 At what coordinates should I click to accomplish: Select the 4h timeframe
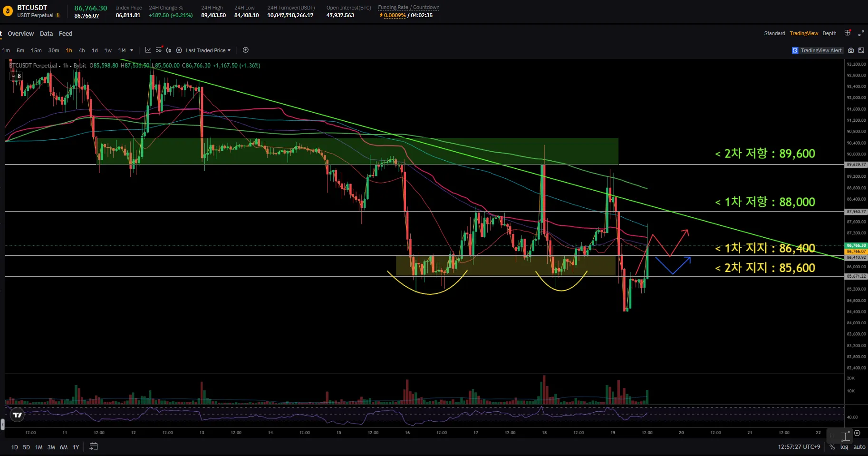pyautogui.click(x=82, y=50)
